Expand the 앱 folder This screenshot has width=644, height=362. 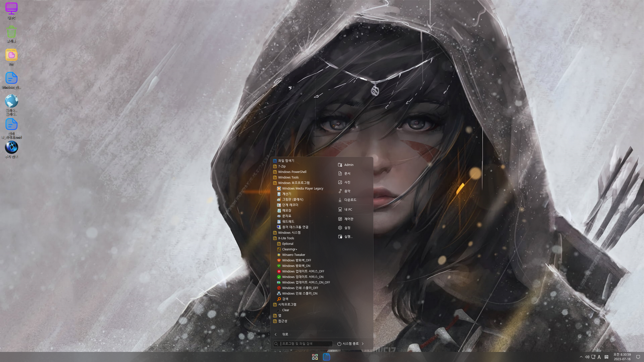[x=277, y=316]
